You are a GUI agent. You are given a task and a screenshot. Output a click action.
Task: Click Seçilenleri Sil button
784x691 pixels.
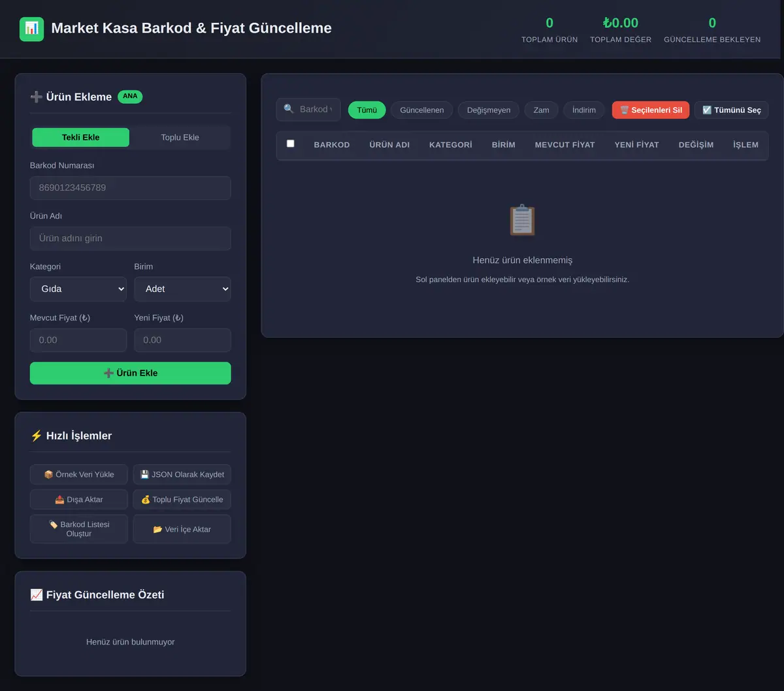click(x=651, y=110)
